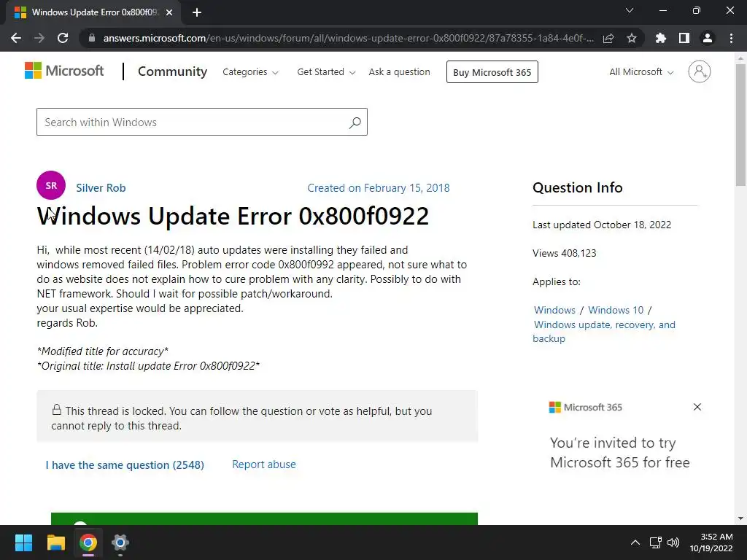Click the thread locked lock icon
Screen dimensions: 747x560
click(x=57, y=410)
